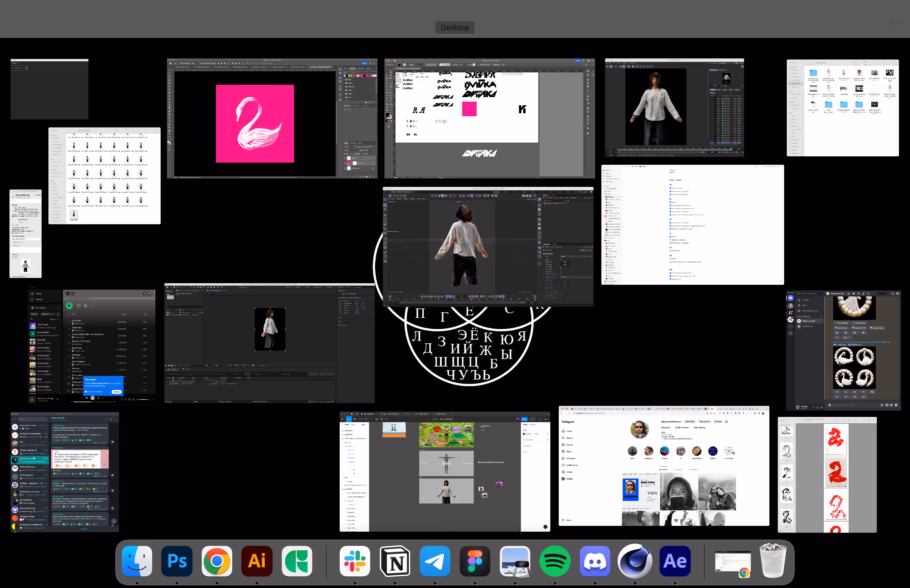This screenshot has height=588, width=910.
Task: Add a new desktop with the plus button
Action: click(x=893, y=24)
